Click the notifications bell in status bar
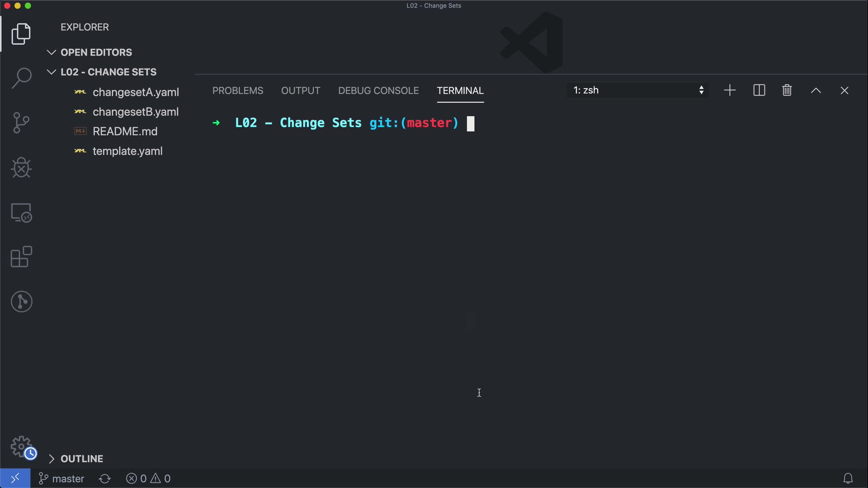This screenshot has width=868, height=488. click(848, 479)
